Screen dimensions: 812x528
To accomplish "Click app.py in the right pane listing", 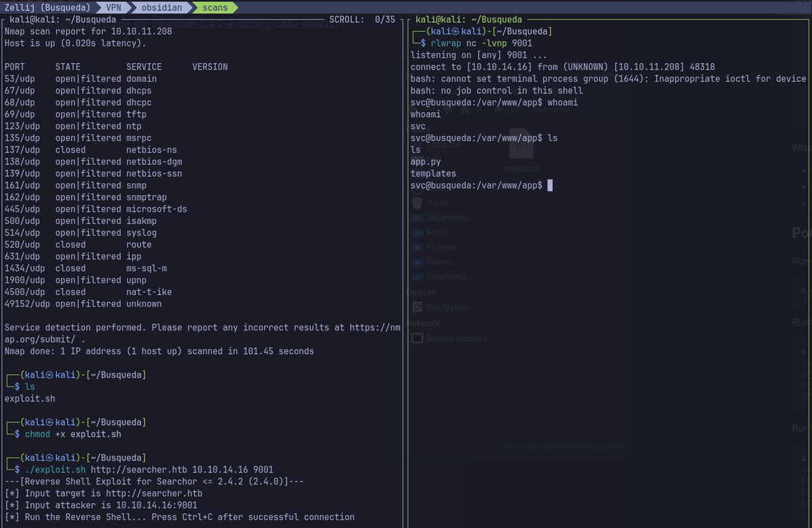I will [426, 162].
